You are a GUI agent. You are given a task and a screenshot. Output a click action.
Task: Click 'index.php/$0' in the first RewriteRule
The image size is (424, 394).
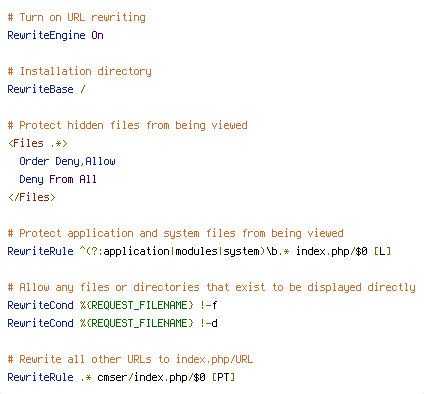pos(332,251)
